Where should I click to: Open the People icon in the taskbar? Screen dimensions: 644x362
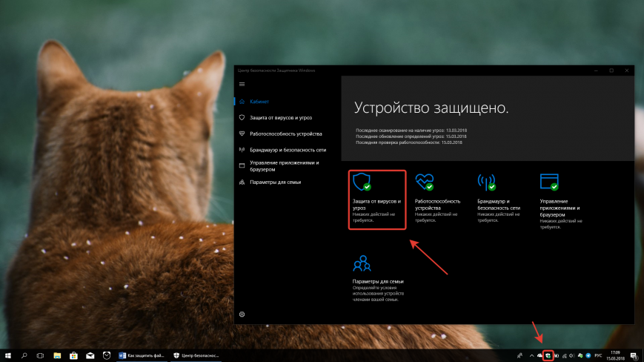[520, 355]
